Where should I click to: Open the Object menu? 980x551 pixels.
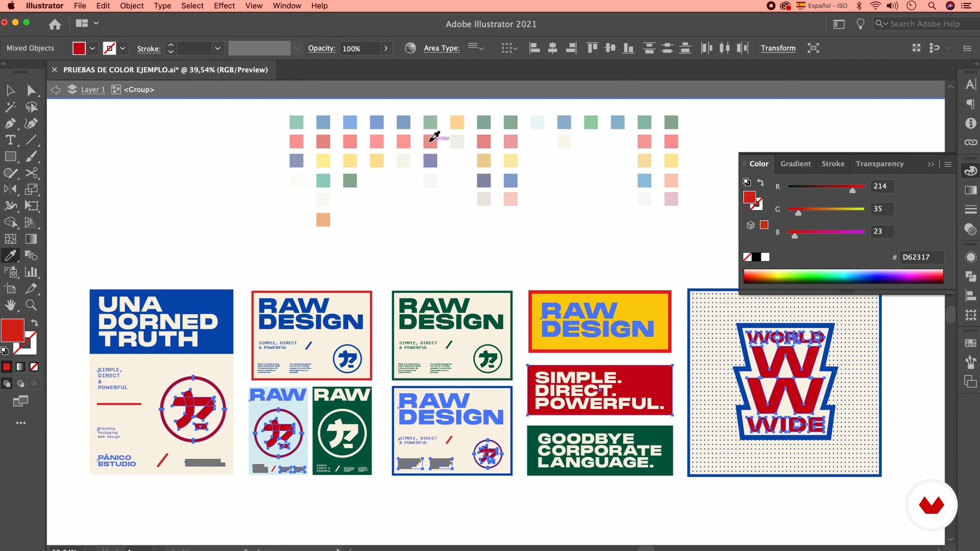pyautogui.click(x=132, y=6)
